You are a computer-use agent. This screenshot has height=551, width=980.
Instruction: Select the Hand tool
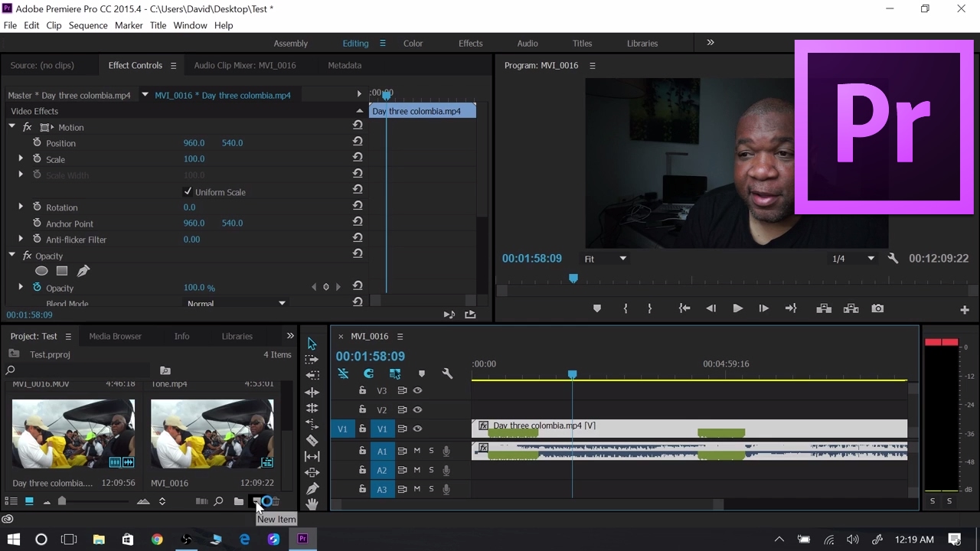pos(312,504)
